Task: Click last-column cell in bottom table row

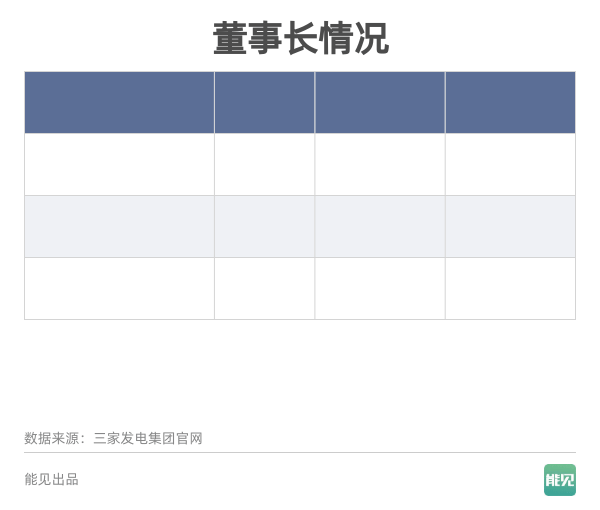Action: pos(510,288)
